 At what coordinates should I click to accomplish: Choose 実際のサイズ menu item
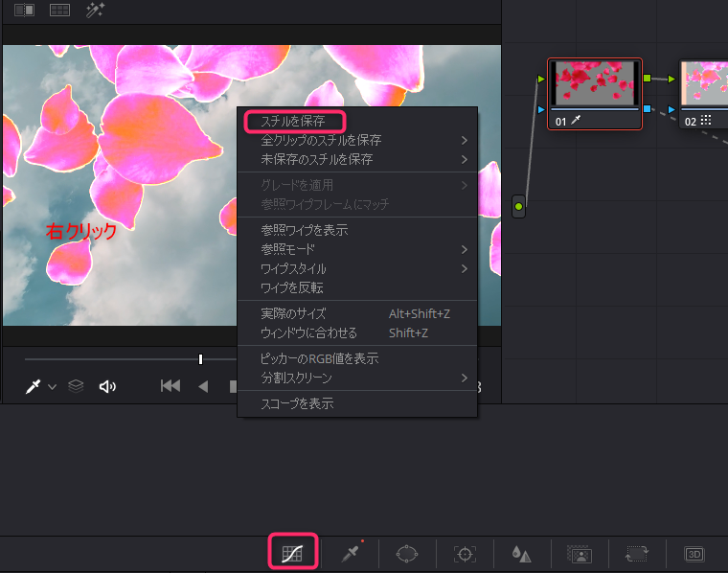pos(357,314)
